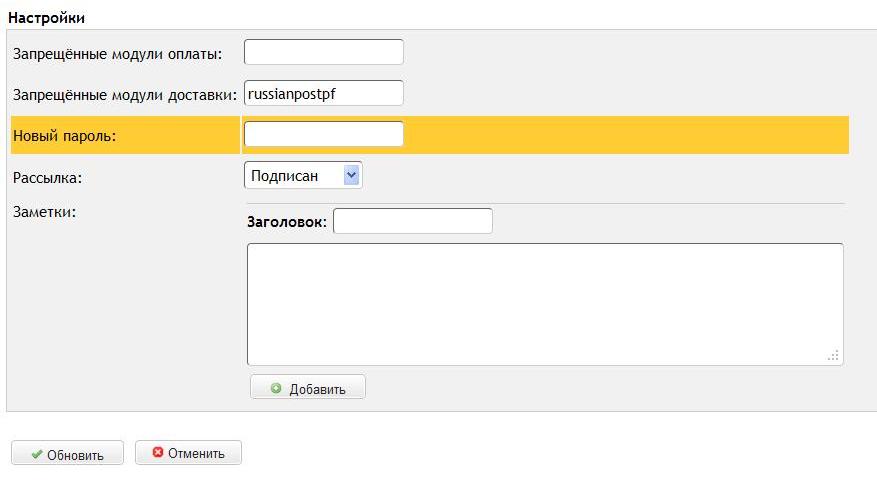877x494 pixels.
Task: Click the green checkmark icon on Обновить
Action: [37, 455]
